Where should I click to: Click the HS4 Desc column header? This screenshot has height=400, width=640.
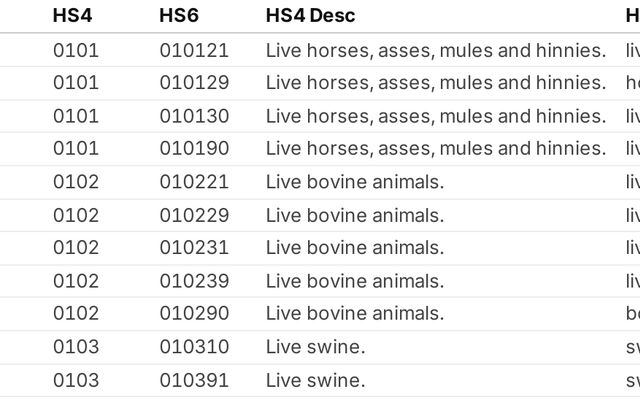310,16
